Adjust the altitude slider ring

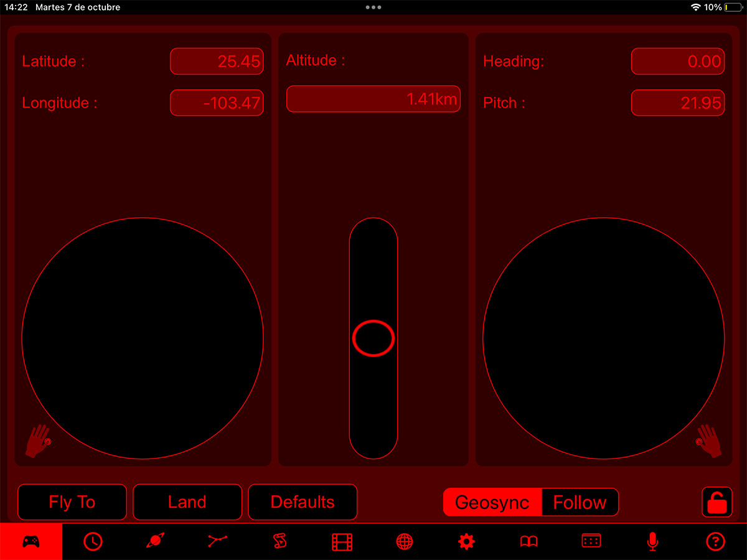[373, 338]
